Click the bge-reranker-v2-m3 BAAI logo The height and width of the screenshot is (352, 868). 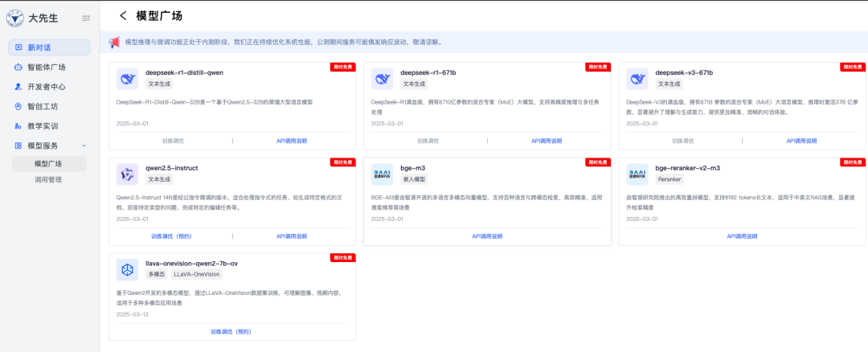[637, 174]
